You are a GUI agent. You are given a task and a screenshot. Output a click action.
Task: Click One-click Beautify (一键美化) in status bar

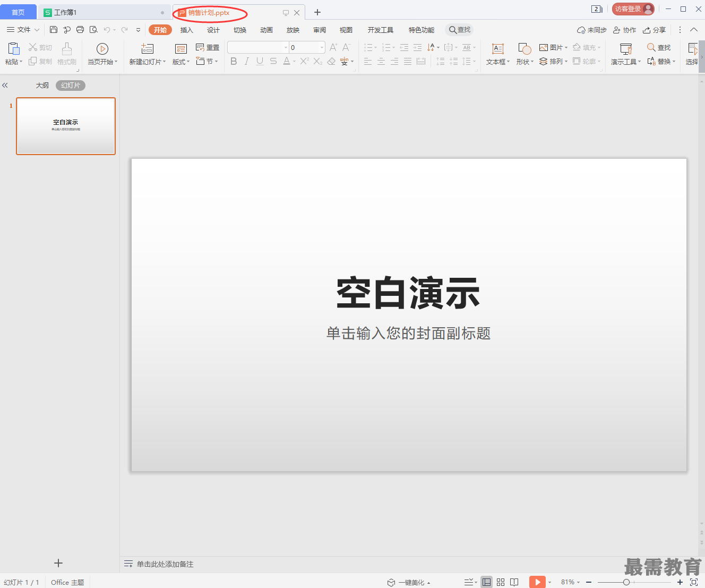(x=408, y=582)
